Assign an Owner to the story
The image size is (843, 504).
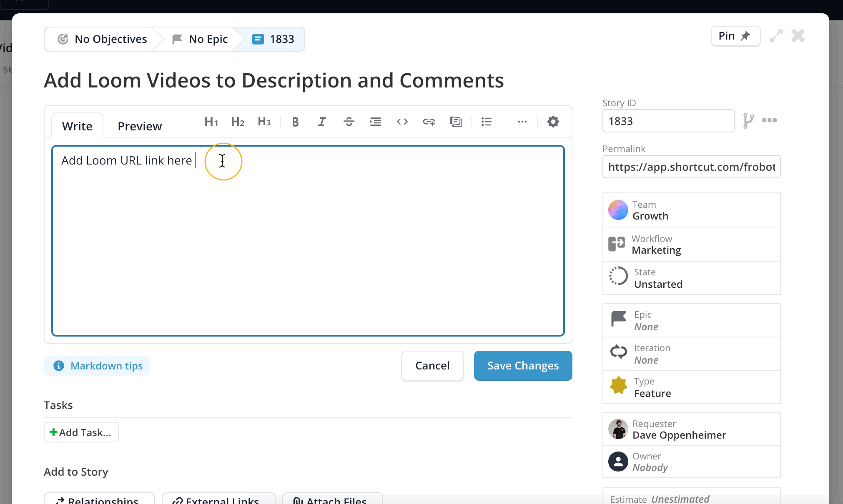point(691,462)
